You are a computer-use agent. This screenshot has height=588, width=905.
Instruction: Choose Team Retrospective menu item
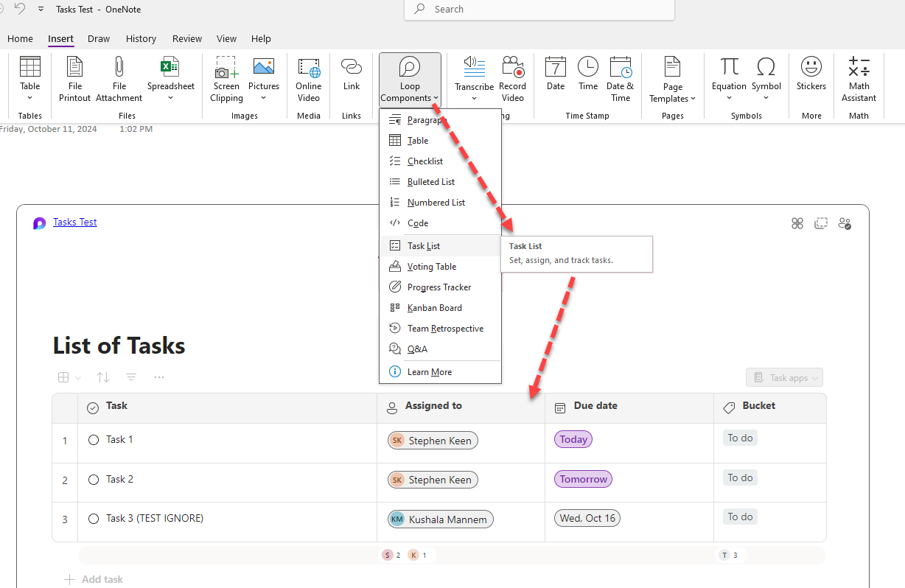(440, 329)
